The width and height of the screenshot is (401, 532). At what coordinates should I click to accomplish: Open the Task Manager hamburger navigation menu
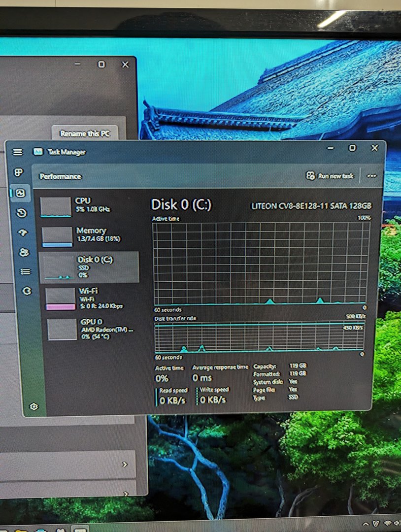[18, 152]
